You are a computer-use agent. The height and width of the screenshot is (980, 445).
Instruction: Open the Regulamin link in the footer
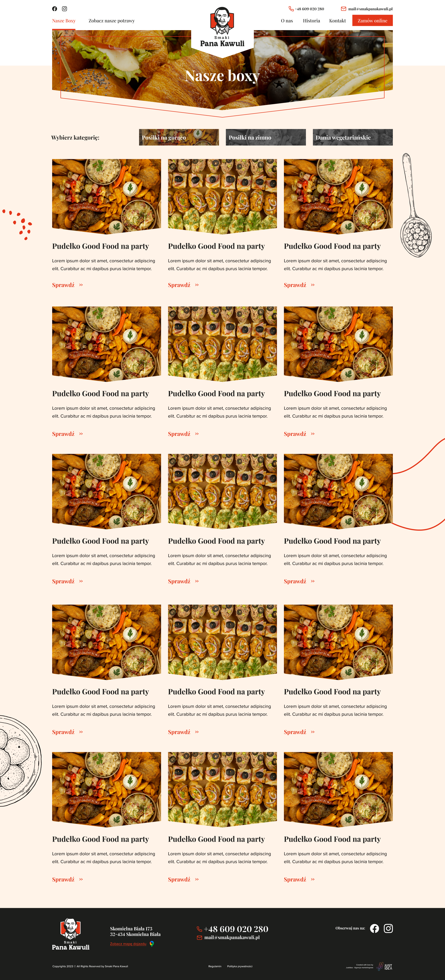215,966
